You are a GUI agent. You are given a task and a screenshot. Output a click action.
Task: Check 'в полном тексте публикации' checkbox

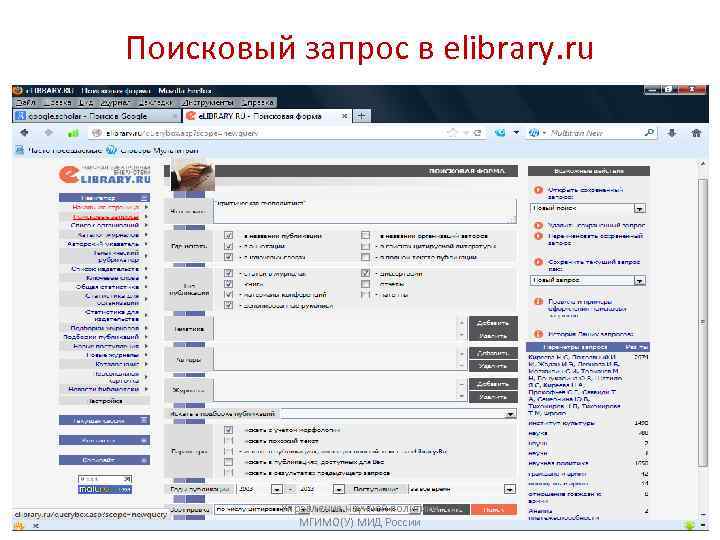(365, 257)
